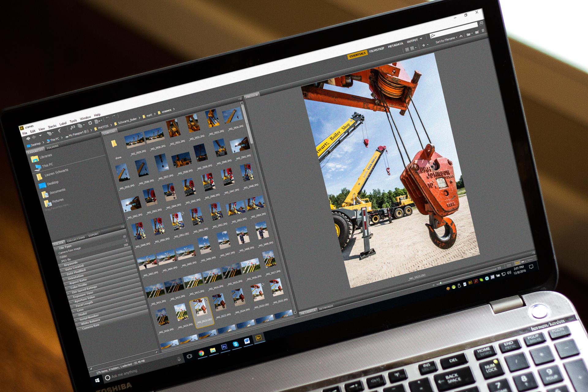The image size is (588, 392).
Task: Open the Sort by Filename dropdown
Action: (x=447, y=40)
